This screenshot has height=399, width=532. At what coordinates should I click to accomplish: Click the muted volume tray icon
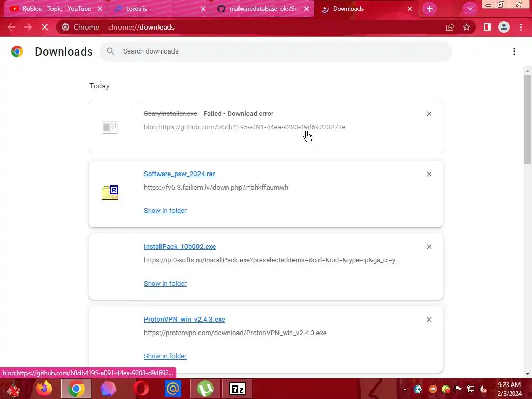(483, 389)
